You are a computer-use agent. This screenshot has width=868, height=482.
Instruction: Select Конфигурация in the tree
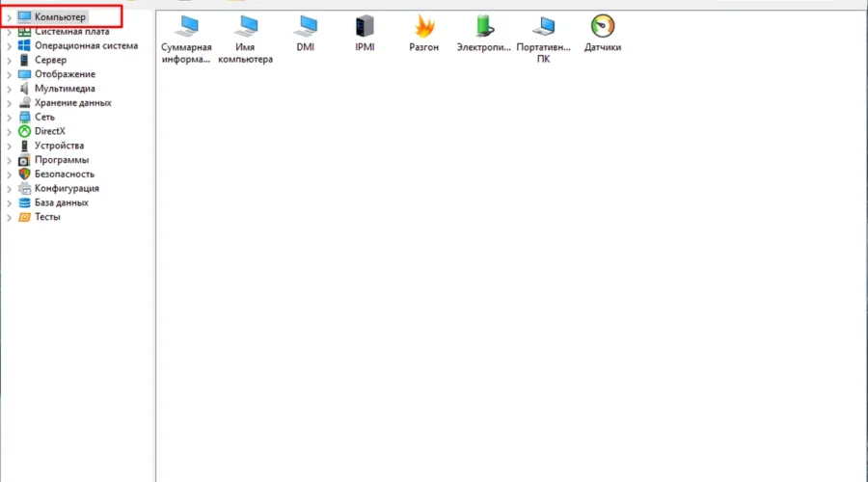point(67,189)
